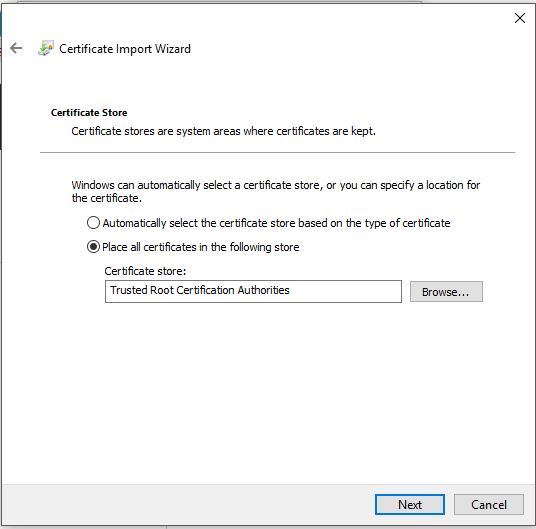Viewport: 536px width, 529px height.
Task: Open the Browse... store picker
Action: point(446,292)
